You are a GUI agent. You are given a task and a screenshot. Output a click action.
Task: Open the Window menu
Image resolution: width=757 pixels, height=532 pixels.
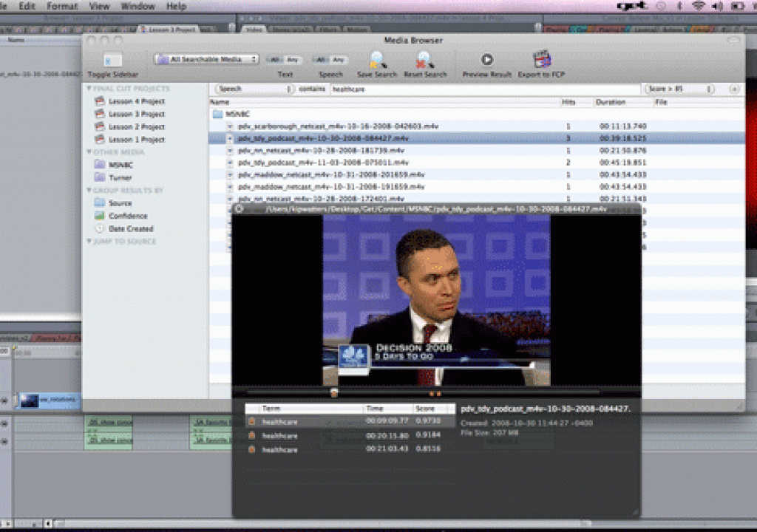(138, 6)
